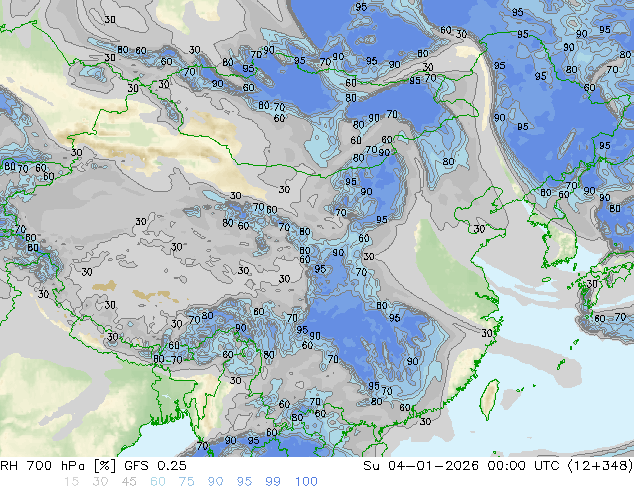
Task: Select legend value 15 in color scale
Action: click(x=71, y=482)
